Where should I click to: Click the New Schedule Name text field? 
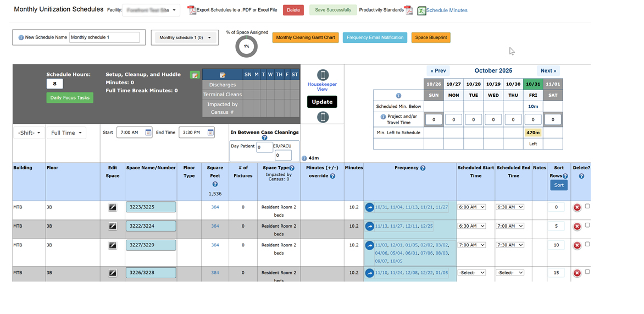pyautogui.click(x=104, y=37)
